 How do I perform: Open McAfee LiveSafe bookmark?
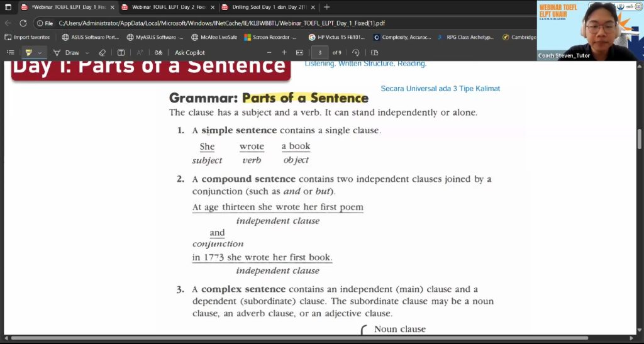[x=214, y=37]
